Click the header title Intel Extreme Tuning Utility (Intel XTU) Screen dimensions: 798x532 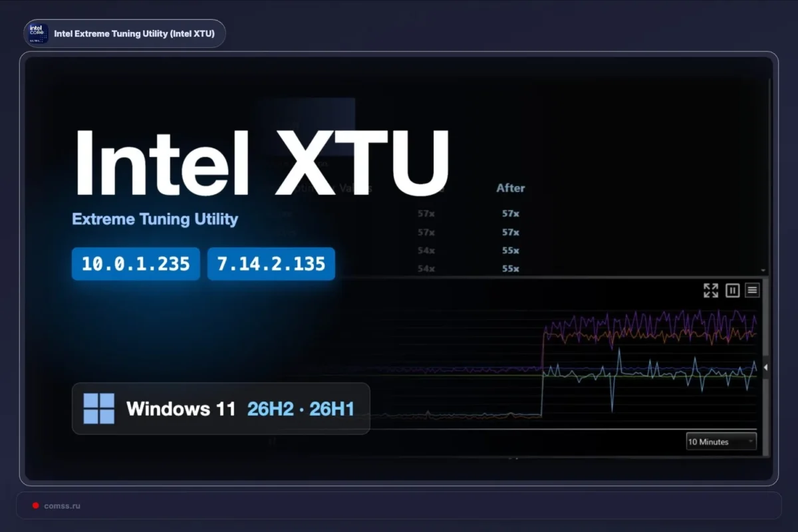coord(134,34)
